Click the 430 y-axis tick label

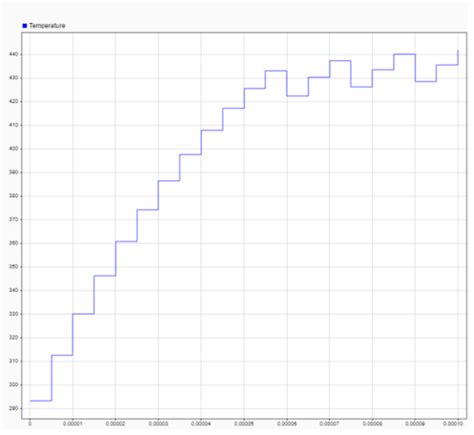click(13, 78)
